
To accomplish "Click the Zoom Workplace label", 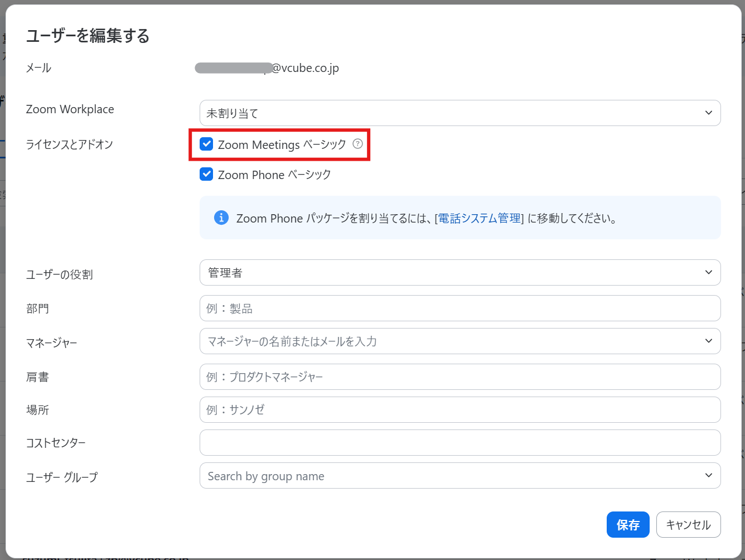I will pyautogui.click(x=70, y=109).
